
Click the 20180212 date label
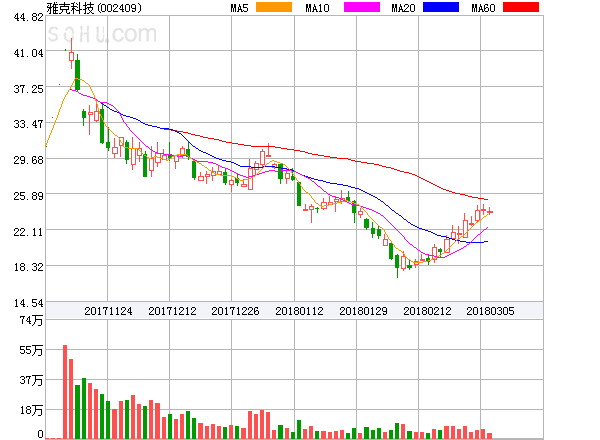tap(427, 311)
